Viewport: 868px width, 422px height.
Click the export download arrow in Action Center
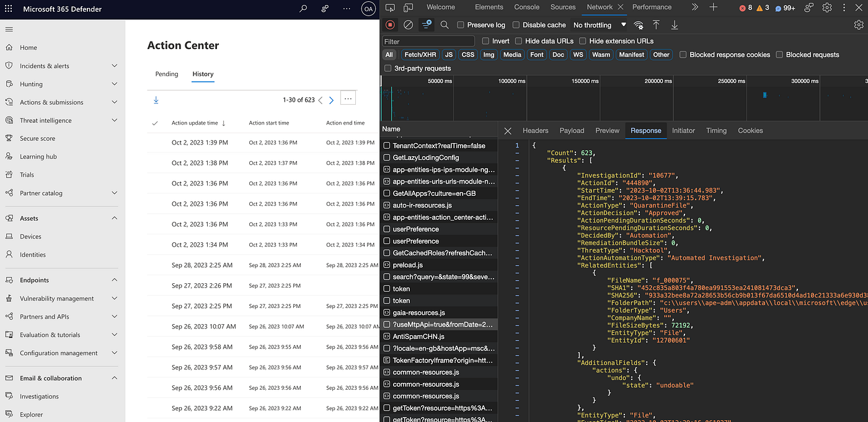coord(156,100)
